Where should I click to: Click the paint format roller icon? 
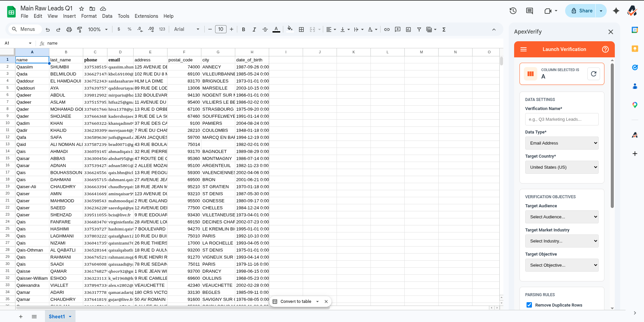[x=80, y=30]
